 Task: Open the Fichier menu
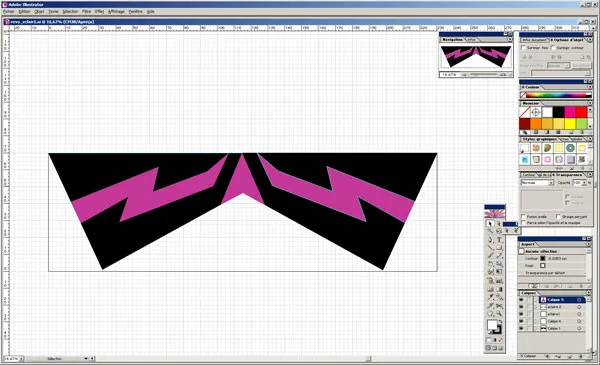[x=8, y=12]
